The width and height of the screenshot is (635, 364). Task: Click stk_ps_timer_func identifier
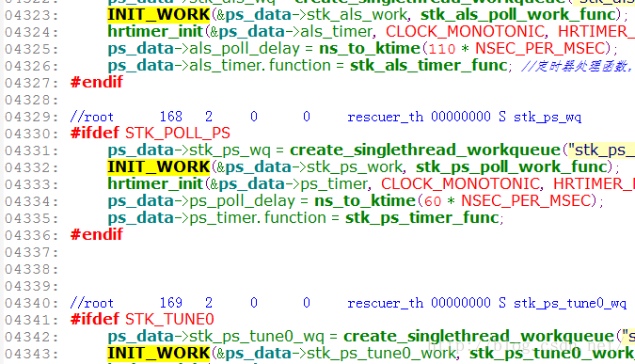[x=422, y=218]
